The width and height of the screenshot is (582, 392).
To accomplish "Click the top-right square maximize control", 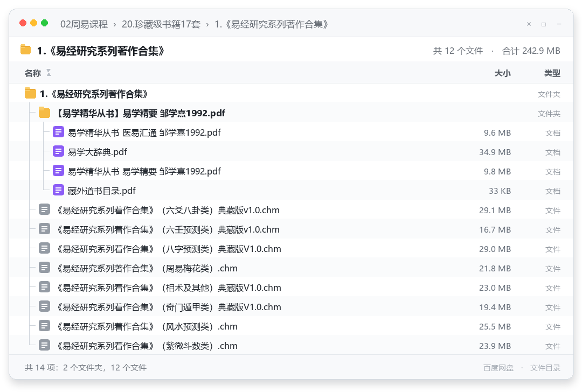I will click(x=544, y=24).
